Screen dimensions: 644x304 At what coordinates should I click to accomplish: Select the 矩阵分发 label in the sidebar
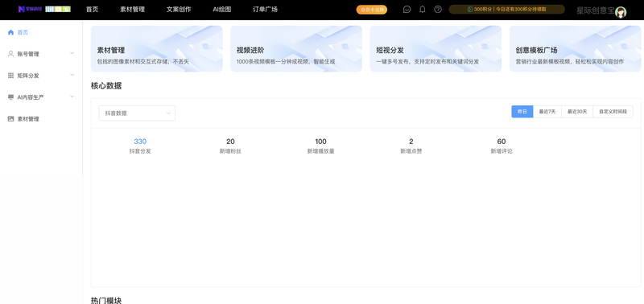coord(28,76)
